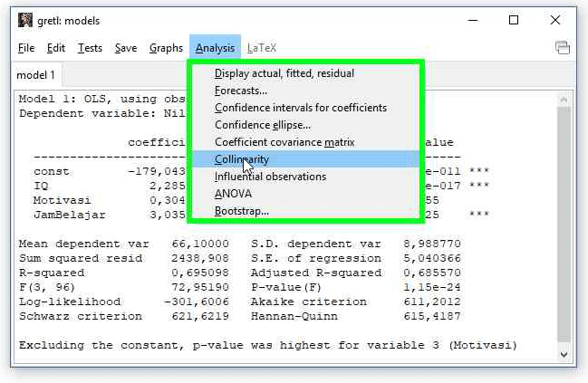Click the Collinearity menu entry
Screen dimensions: 588x383
pos(241,159)
